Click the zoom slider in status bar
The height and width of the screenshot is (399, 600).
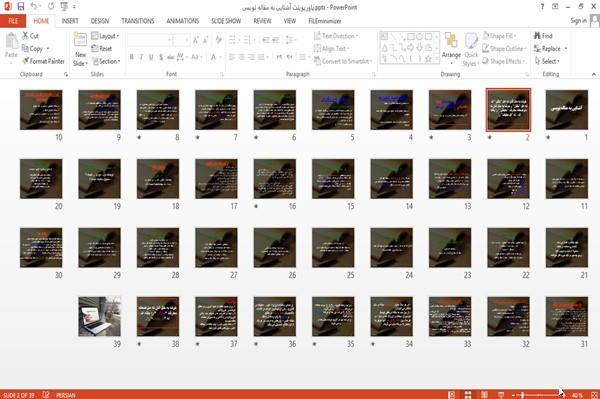coord(538,395)
